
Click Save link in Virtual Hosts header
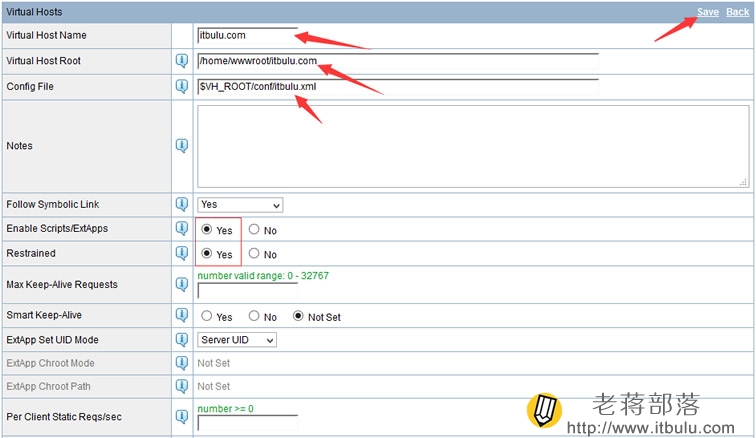pos(707,12)
